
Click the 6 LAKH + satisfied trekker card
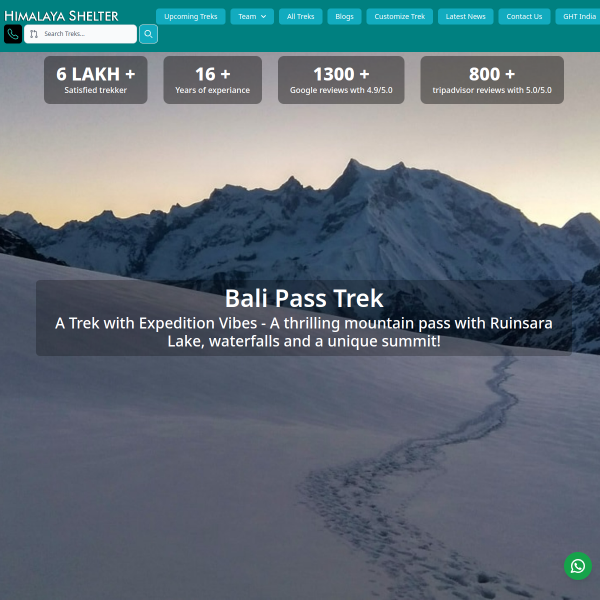(96, 80)
